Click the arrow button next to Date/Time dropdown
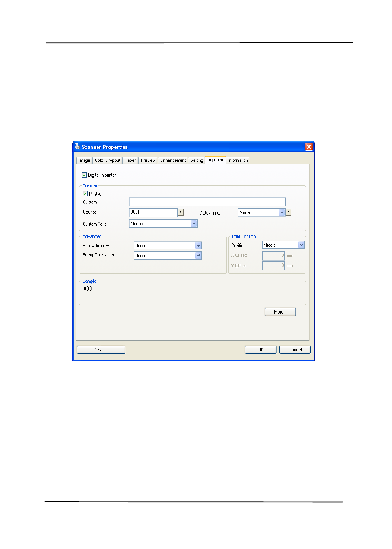392x549 pixels. click(288, 212)
